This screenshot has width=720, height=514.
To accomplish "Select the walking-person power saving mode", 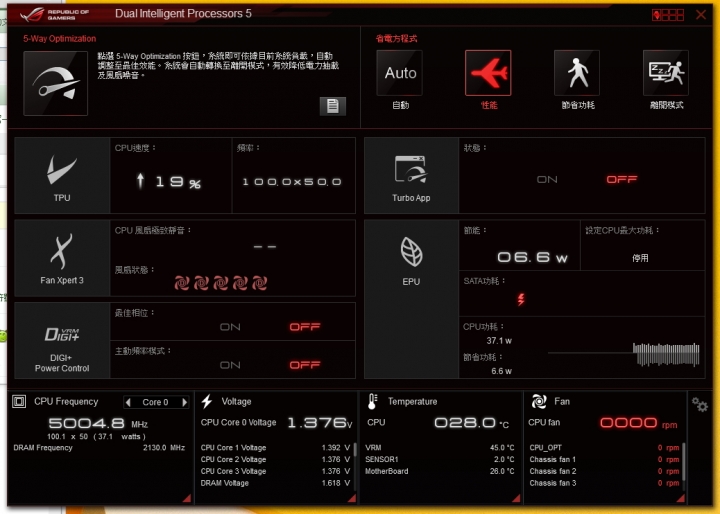I will click(x=577, y=73).
